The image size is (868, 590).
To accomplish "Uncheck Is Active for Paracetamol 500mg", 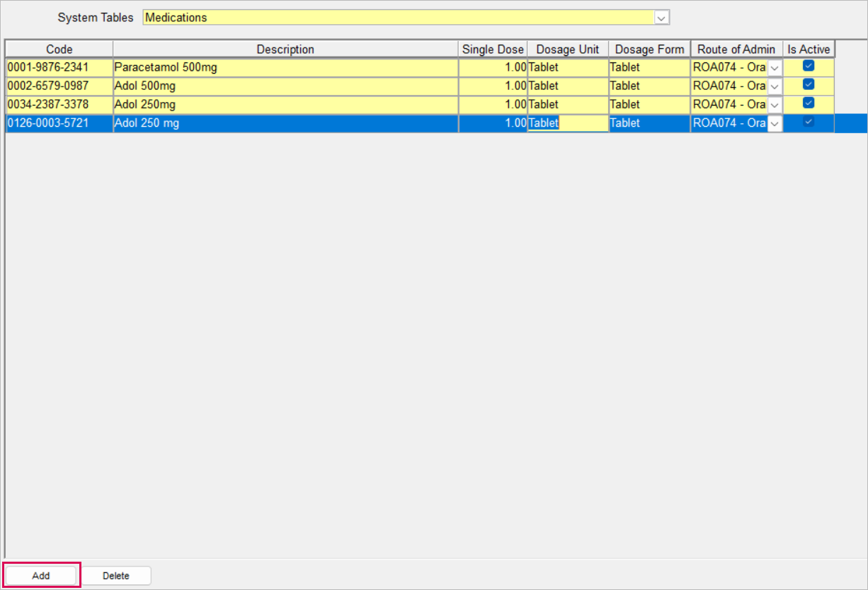I will 809,66.
